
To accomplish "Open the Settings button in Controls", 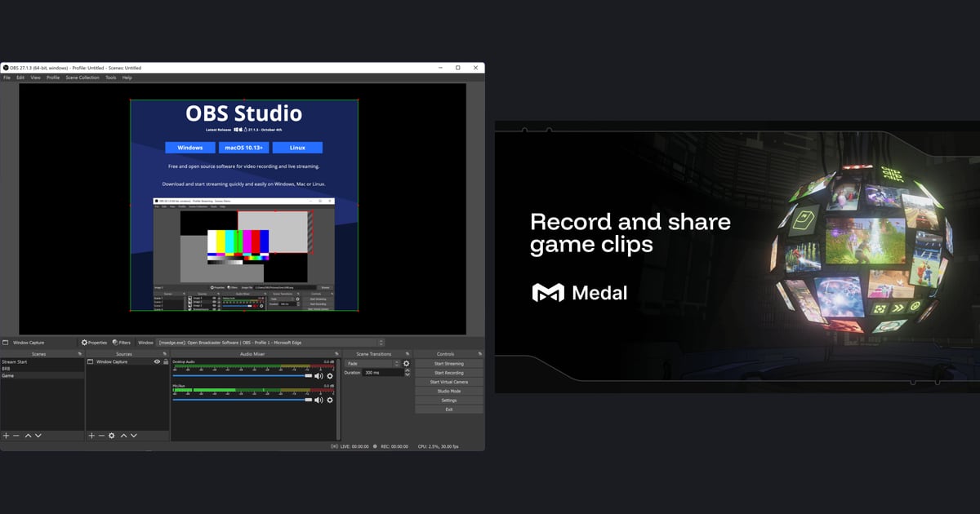I will [448, 401].
